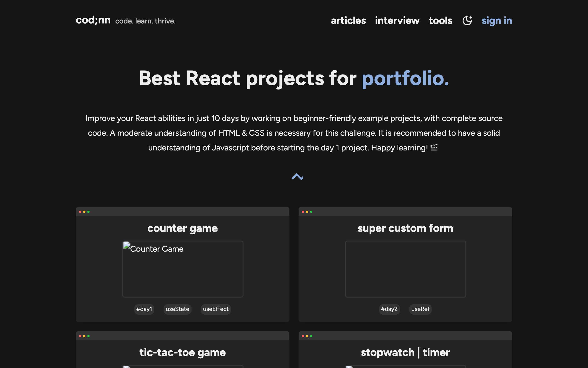The image size is (588, 368).
Task: Click the Counter Game preview image
Action: pyautogui.click(x=183, y=269)
